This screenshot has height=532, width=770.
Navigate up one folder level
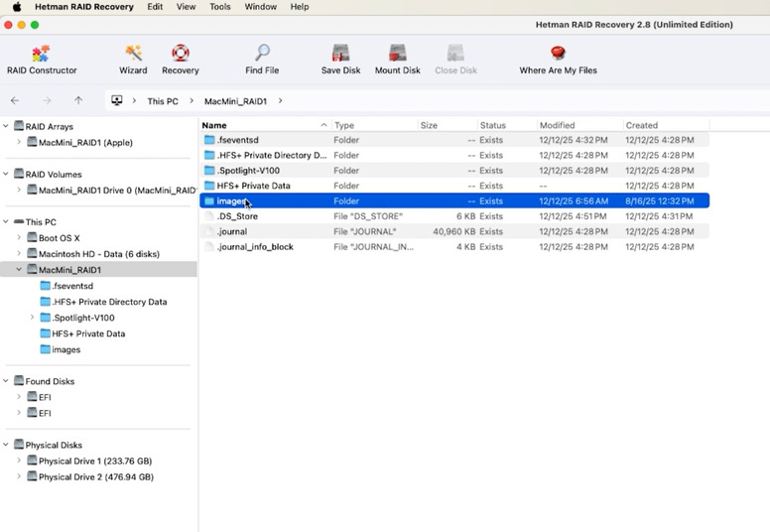point(78,100)
